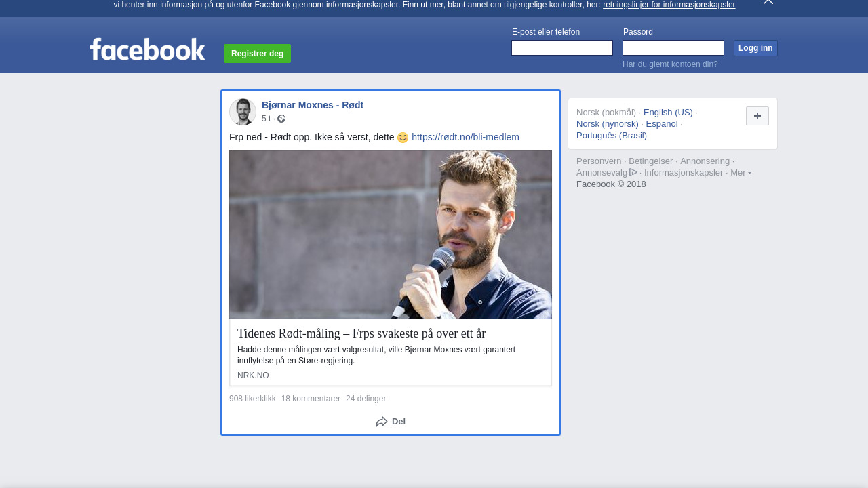Open the rødt.no/bli-medlem link
This screenshot has height=488, width=868.
465,137
